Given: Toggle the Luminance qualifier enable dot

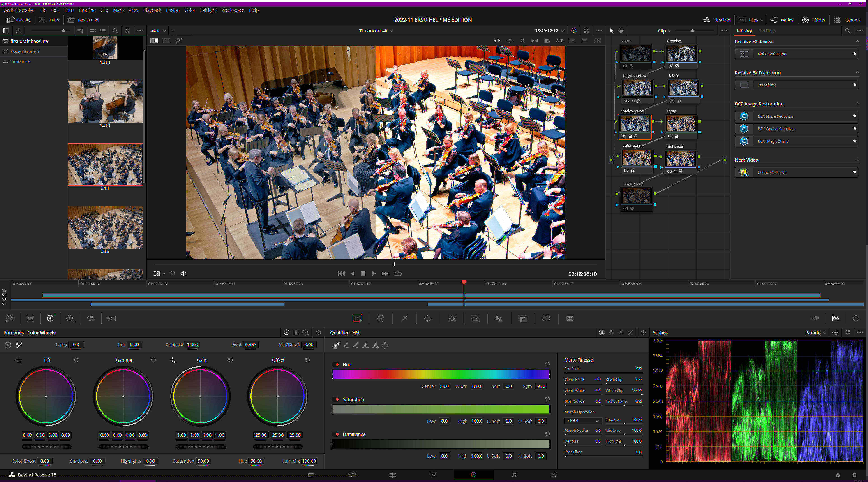Looking at the screenshot, I should tap(337, 434).
